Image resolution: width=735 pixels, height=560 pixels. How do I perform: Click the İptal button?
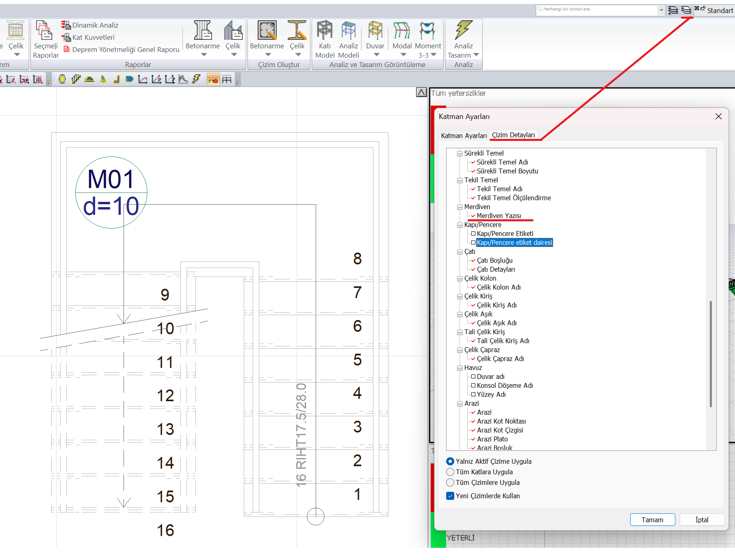coord(702,520)
